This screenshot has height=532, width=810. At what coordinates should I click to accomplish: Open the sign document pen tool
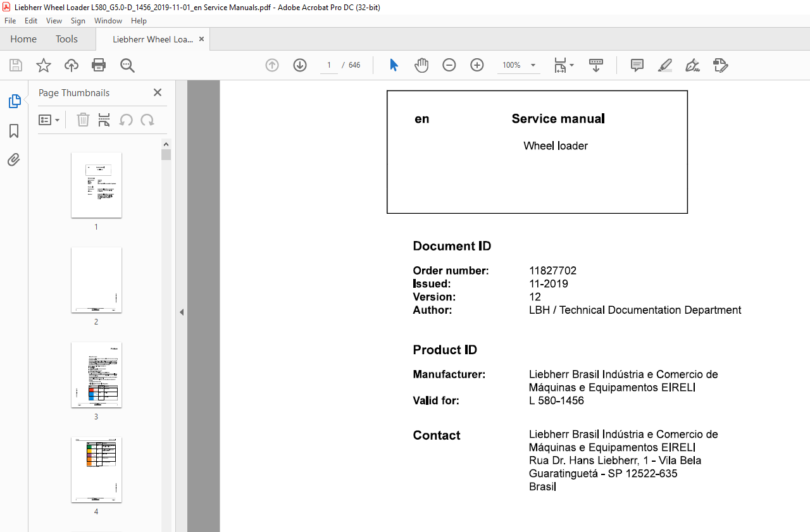[x=693, y=65]
